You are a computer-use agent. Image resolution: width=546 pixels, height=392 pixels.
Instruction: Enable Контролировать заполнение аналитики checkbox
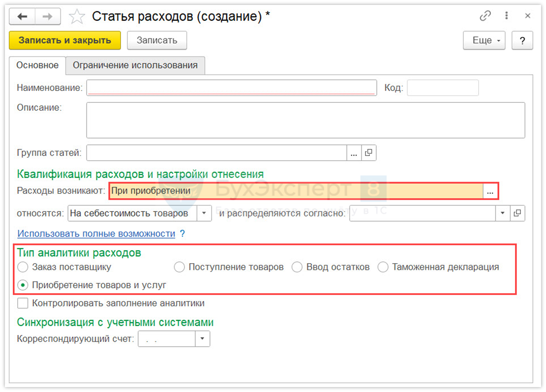tap(23, 303)
